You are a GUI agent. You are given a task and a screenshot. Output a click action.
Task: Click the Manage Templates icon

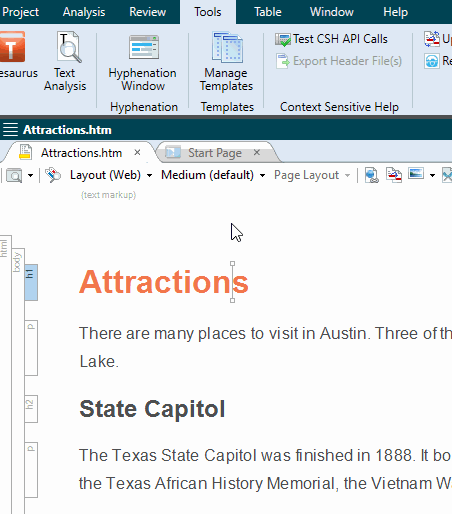coord(227,47)
